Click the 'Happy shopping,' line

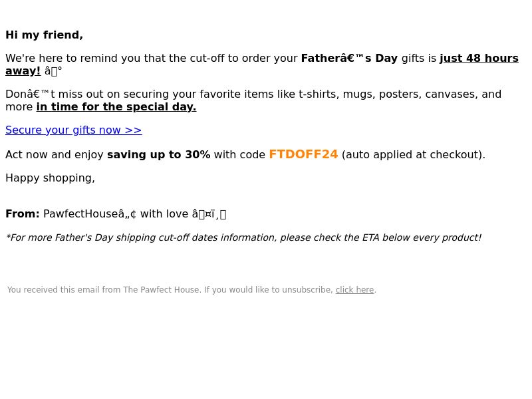[51, 178]
